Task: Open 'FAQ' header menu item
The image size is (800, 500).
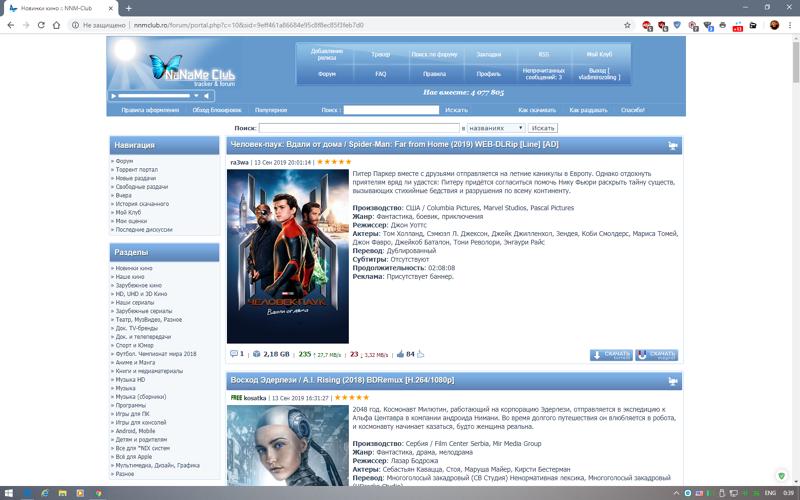Action: (381, 74)
